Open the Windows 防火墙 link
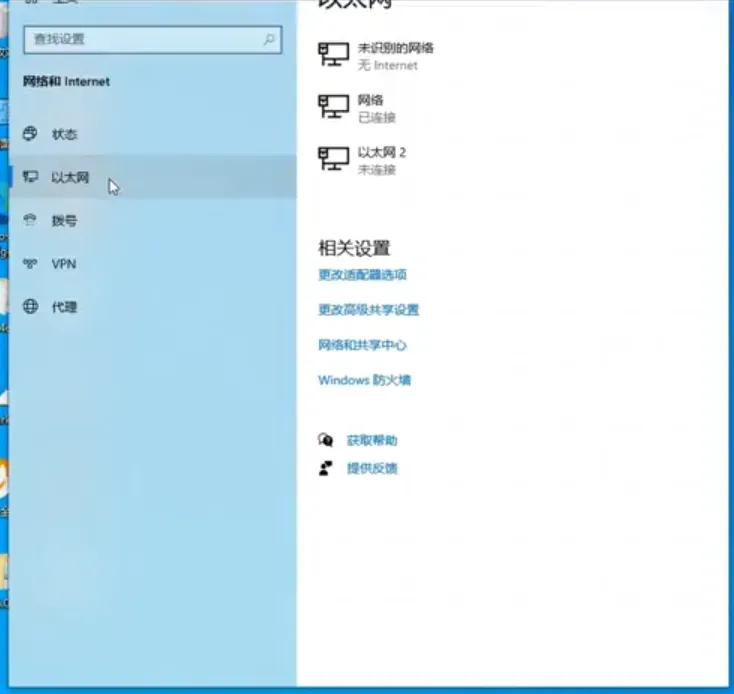This screenshot has height=694, width=734. [364, 380]
